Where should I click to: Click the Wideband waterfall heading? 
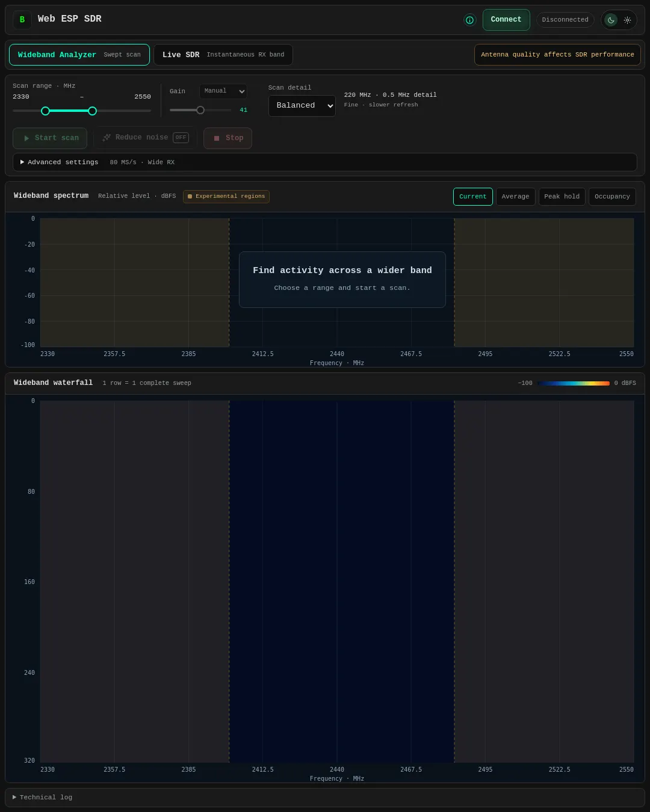[x=53, y=383]
